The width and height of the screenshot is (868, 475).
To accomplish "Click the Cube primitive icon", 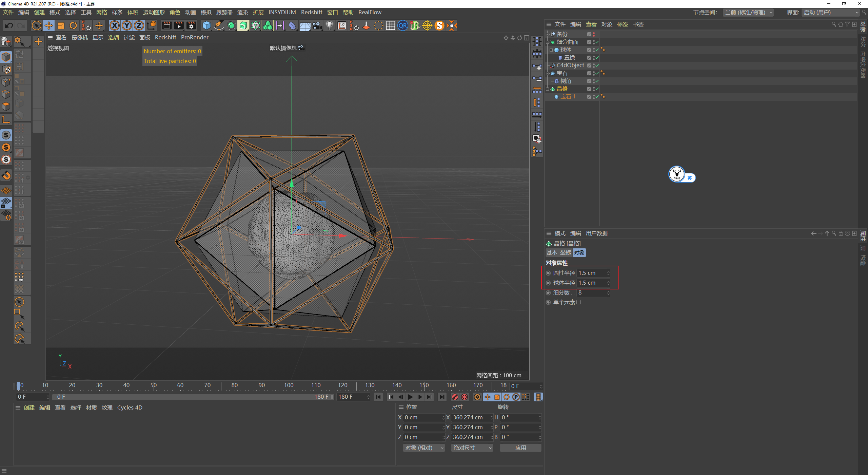I will pyautogui.click(x=206, y=25).
